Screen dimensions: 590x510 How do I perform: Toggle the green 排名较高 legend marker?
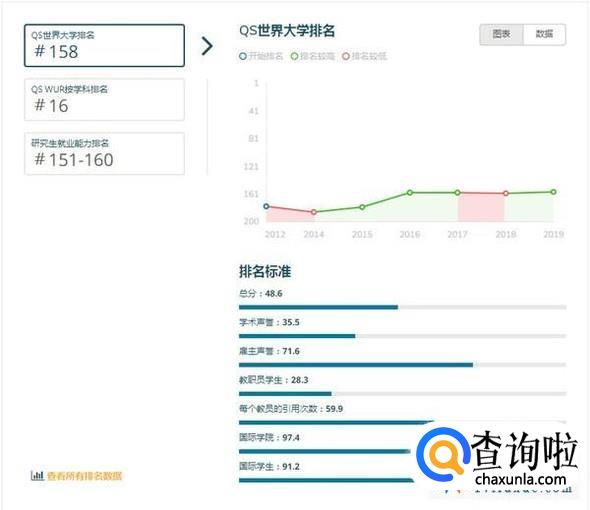(294, 56)
